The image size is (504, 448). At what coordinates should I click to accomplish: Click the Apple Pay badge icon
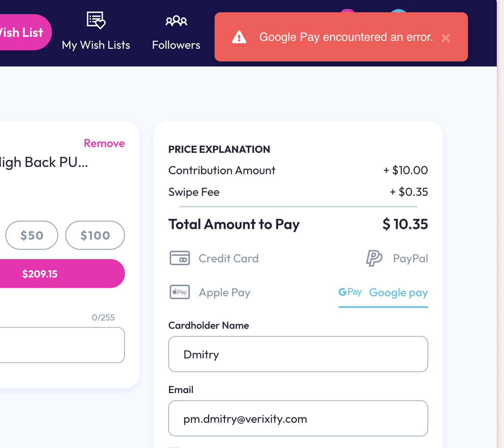(x=180, y=292)
